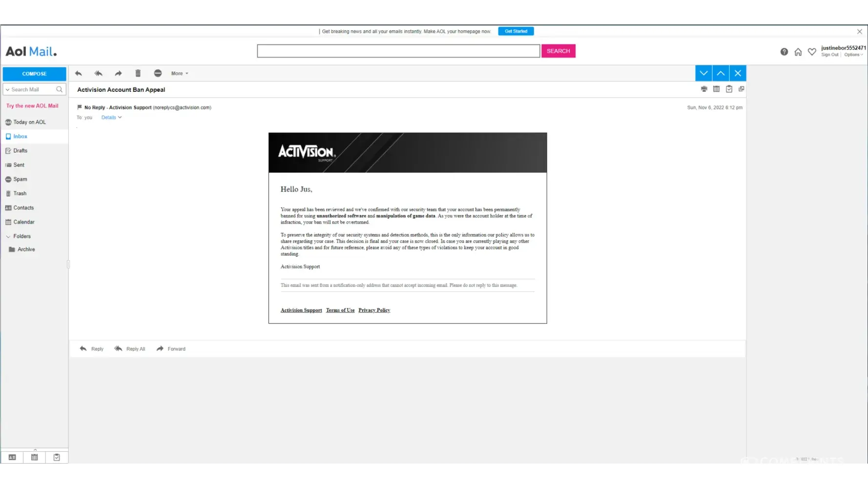Open the message in a new window icon
The height and width of the screenshot is (488, 868).
[x=742, y=89]
